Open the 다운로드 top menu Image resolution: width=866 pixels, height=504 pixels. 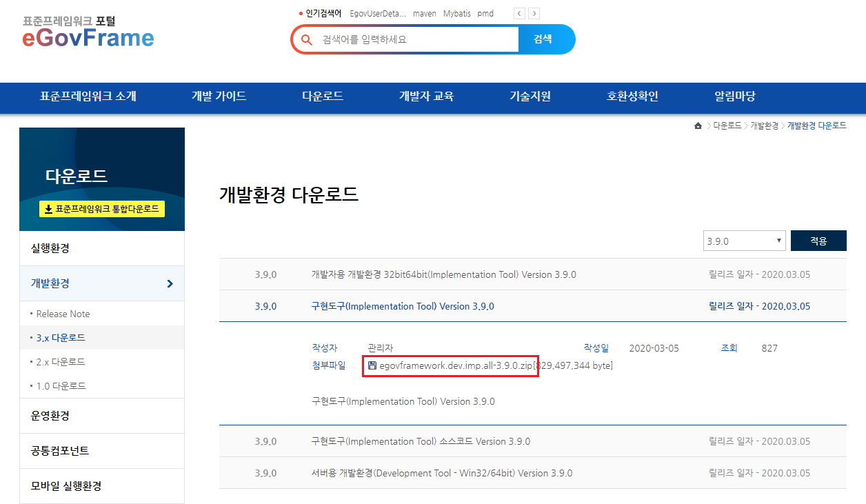coord(323,97)
